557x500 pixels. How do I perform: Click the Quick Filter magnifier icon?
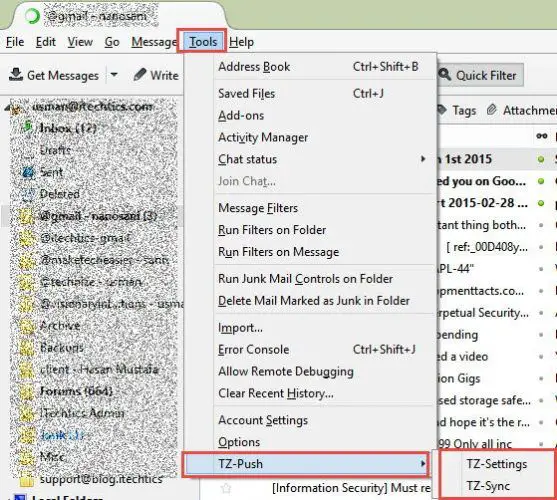(x=445, y=75)
